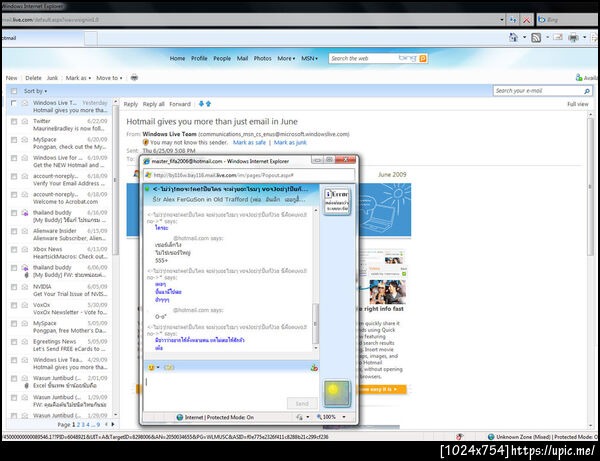Open the Print toolbar dropdown arrow

(584, 37)
